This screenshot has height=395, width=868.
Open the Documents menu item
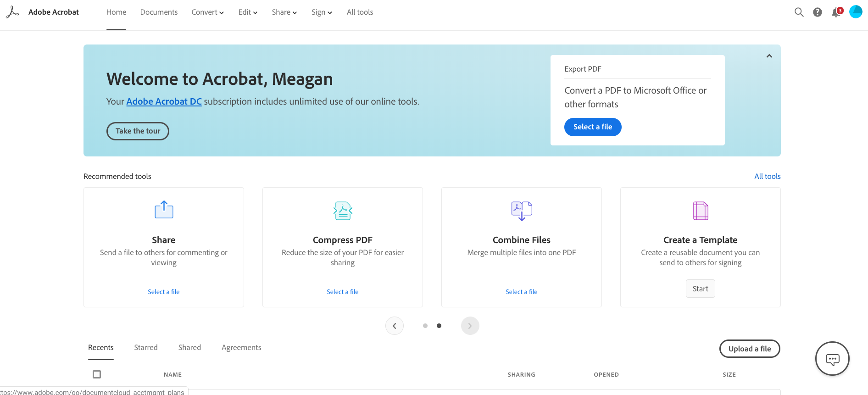(x=159, y=12)
